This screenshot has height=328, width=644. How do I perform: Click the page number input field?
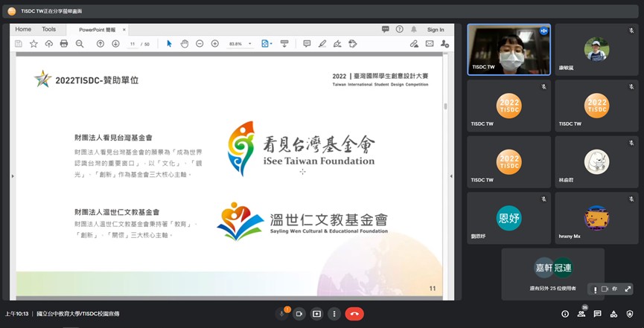tap(133, 44)
